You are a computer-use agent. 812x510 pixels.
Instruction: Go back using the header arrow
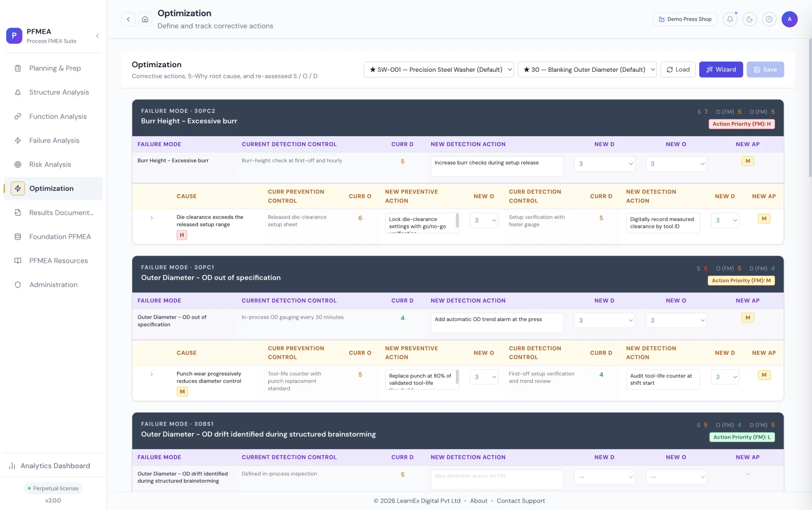(x=128, y=19)
